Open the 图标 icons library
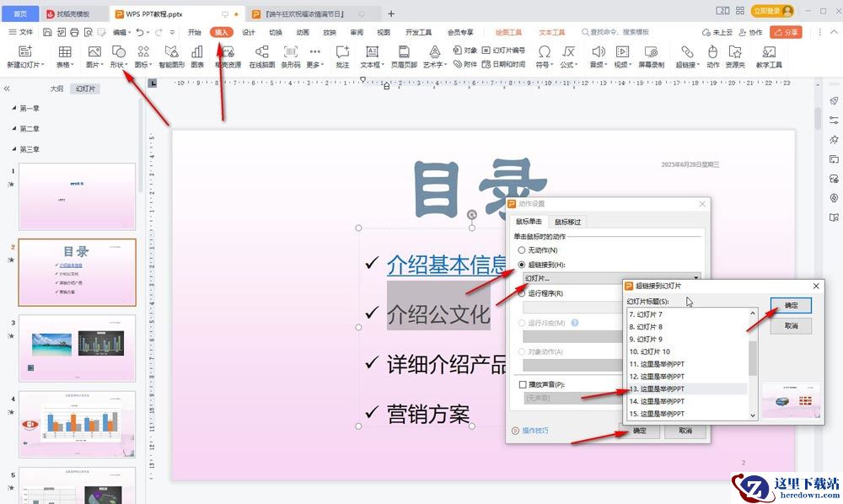 click(143, 56)
